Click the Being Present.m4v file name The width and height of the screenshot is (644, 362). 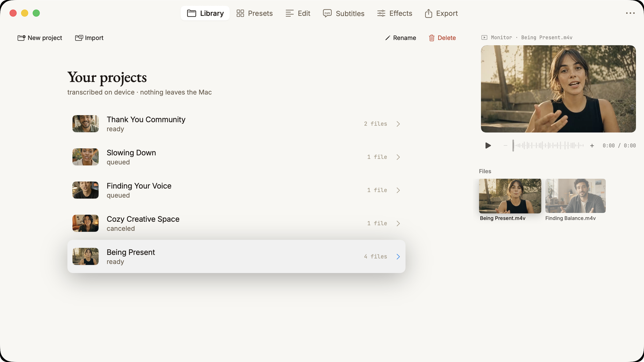(x=503, y=218)
